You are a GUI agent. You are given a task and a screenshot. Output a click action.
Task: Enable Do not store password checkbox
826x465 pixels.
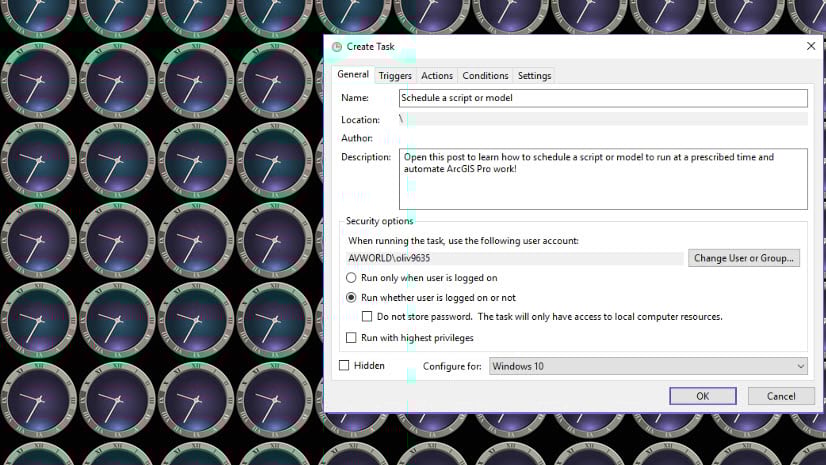[x=367, y=316]
